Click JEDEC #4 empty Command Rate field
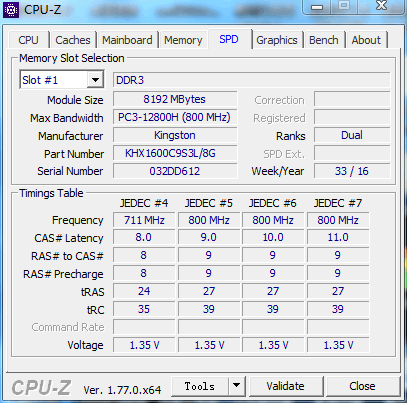Viewport: 407px width, 403px height. 144,327
